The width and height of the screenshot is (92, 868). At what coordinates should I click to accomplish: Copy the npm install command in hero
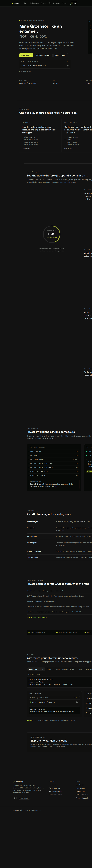68,66
